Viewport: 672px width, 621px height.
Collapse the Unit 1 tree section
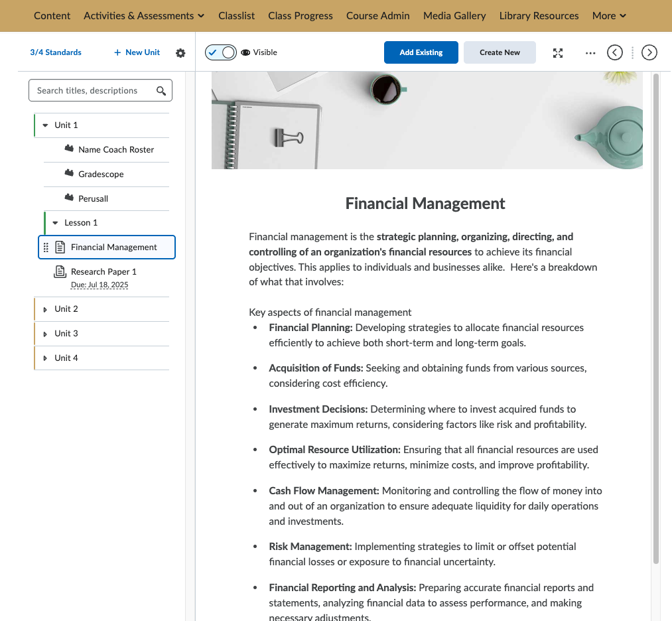(x=45, y=125)
